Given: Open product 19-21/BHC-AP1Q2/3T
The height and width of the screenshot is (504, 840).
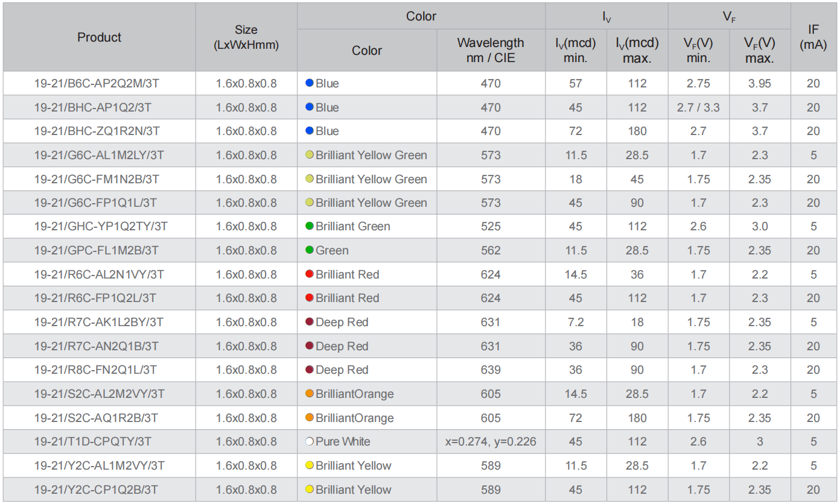Looking at the screenshot, I should pos(93,107).
